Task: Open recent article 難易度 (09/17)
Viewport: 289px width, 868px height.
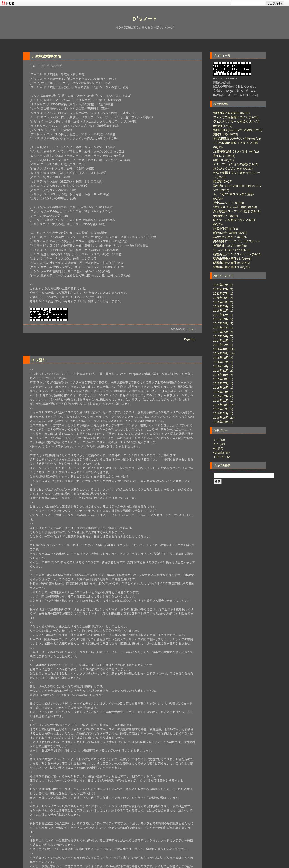Action: coord(222,182)
